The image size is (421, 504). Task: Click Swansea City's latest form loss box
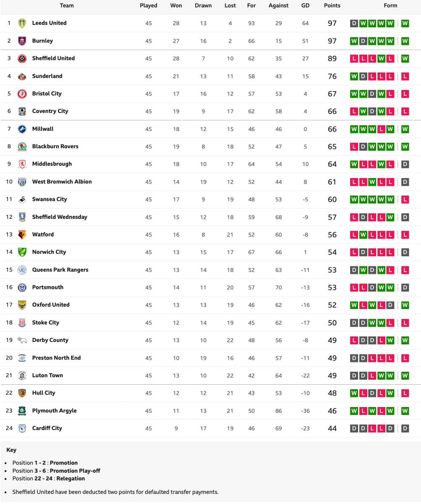click(405, 199)
